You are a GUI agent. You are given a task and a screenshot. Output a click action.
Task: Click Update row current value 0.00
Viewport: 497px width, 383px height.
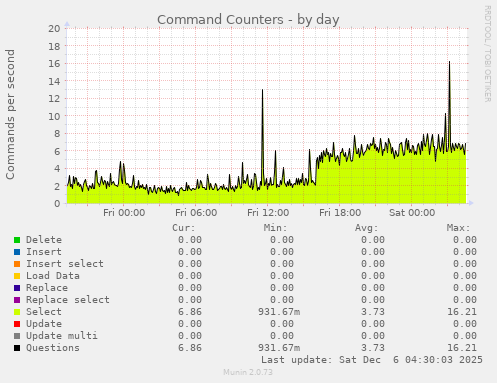[x=190, y=324]
